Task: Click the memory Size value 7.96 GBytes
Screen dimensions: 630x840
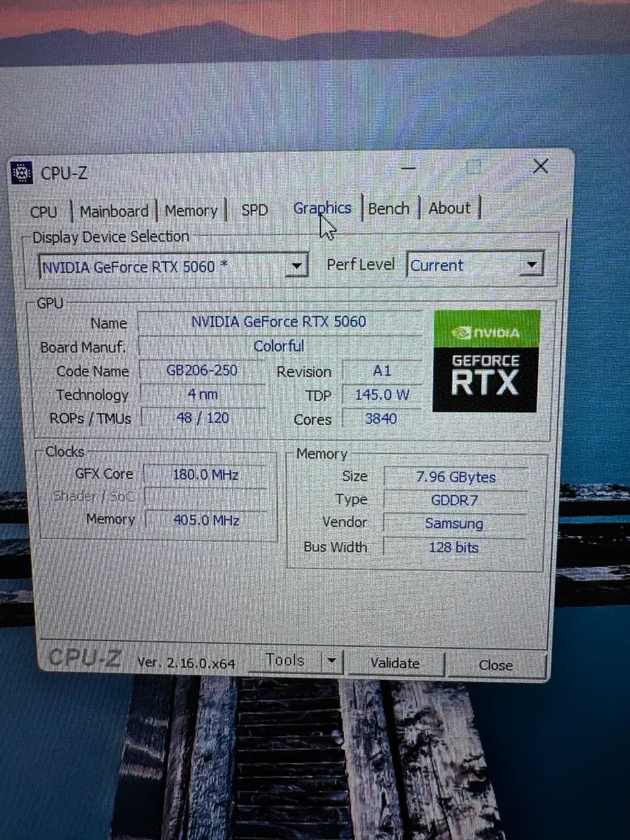Action: (x=455, y=477)
